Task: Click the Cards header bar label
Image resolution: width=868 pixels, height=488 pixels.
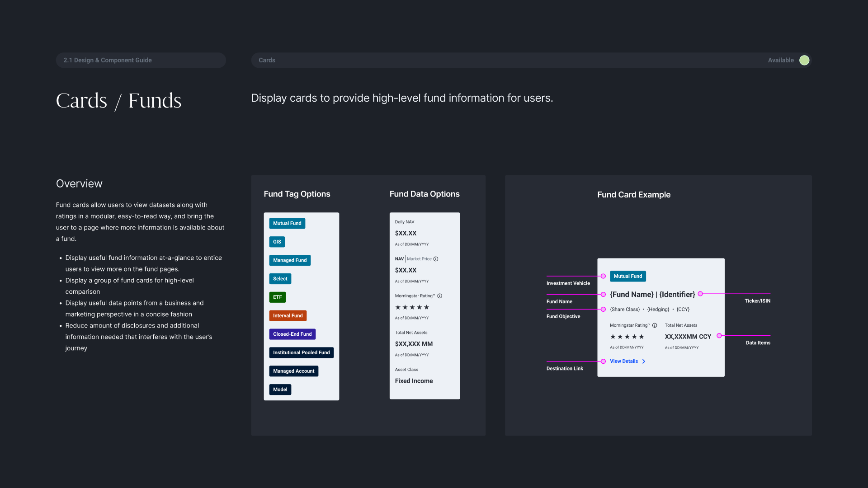Action: [267, 60]
